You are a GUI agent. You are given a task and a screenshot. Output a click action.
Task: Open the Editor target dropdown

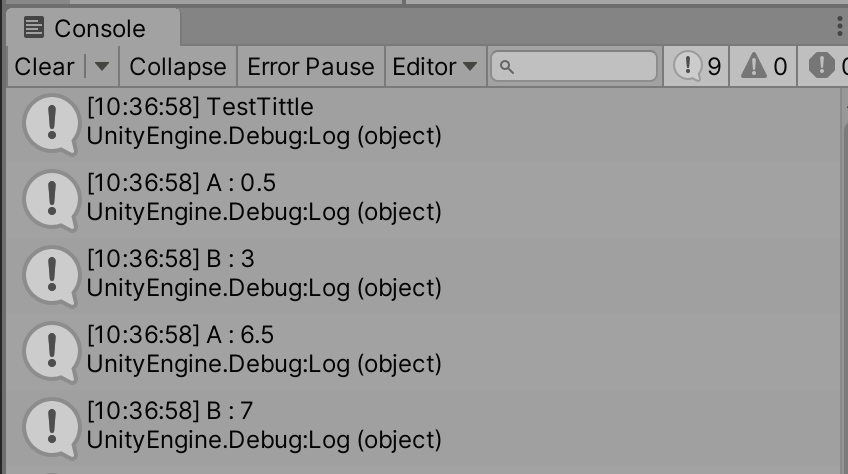click(x=435, y=67)
